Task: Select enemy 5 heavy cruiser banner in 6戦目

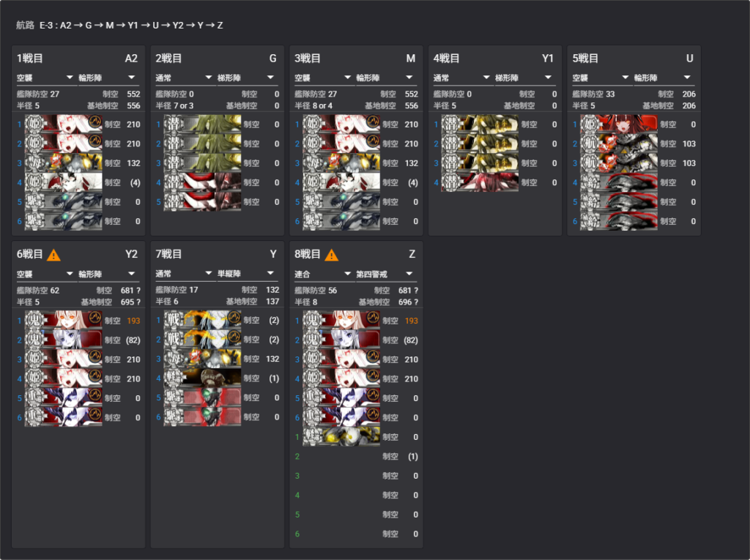Action: 64,398
